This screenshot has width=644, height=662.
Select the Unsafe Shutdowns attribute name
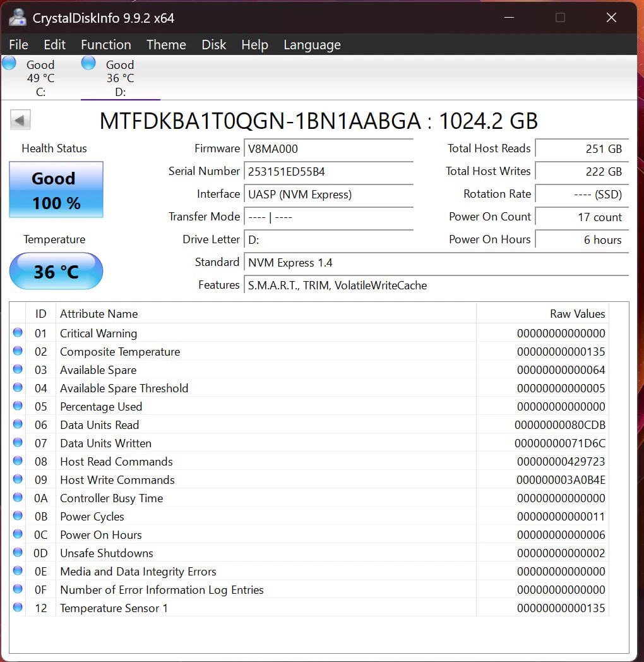106,553
